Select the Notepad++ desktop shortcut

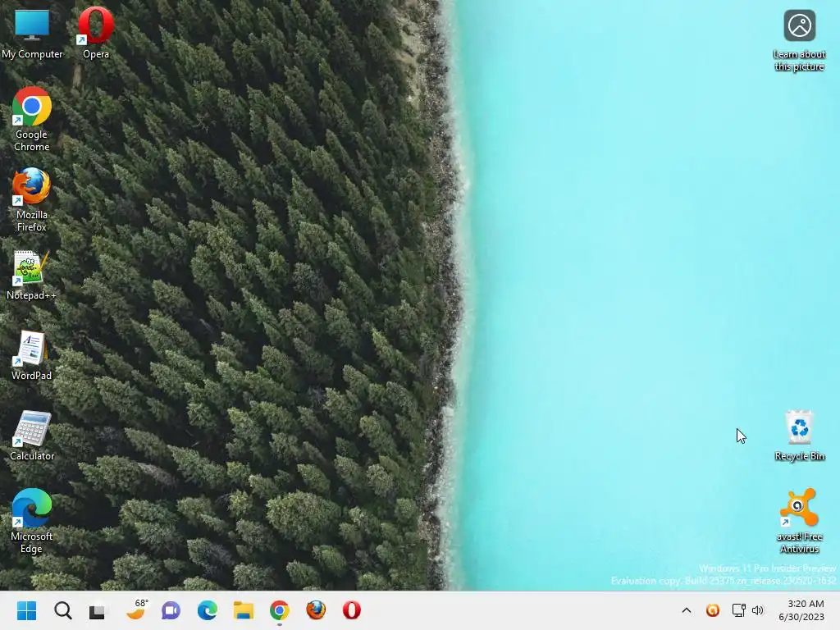(x=32, y=275)
